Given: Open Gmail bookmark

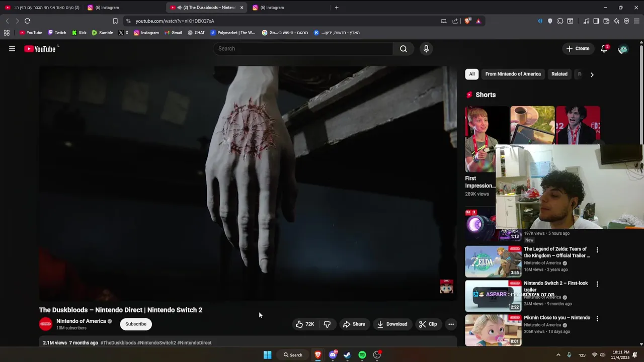Looking at the screenshot, I should click(x=173, y=33).
